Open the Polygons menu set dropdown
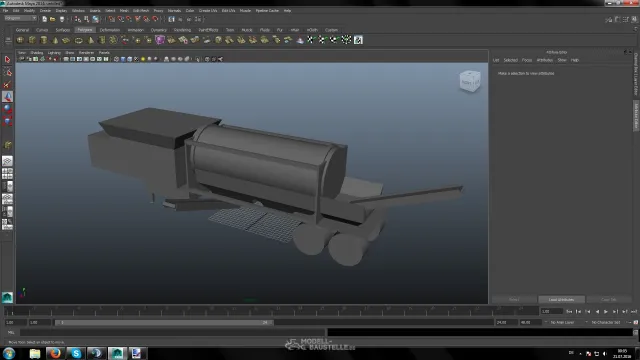The image size is (640, 360). click(20, 18)
